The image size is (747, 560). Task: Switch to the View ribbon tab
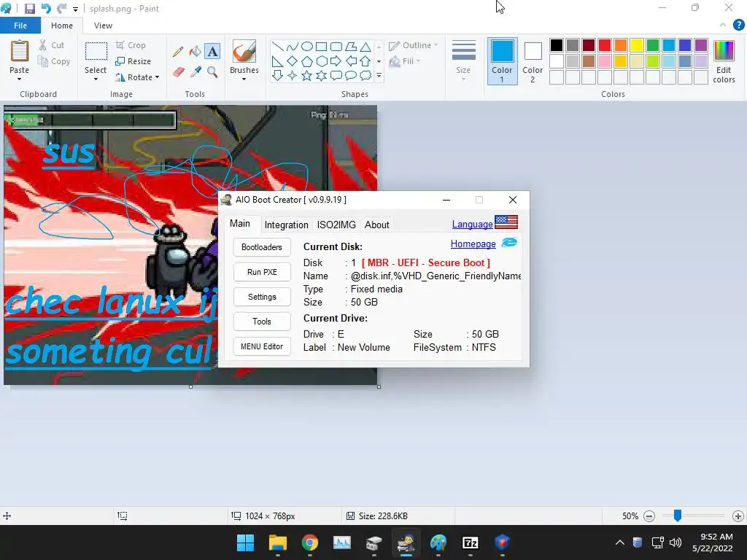point(103,26)
